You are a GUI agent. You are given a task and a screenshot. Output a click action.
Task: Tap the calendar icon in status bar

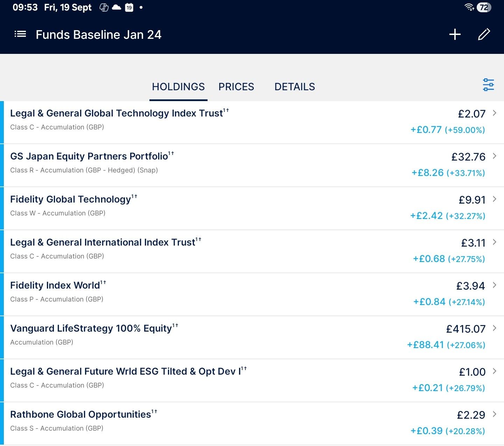[129, 7]
